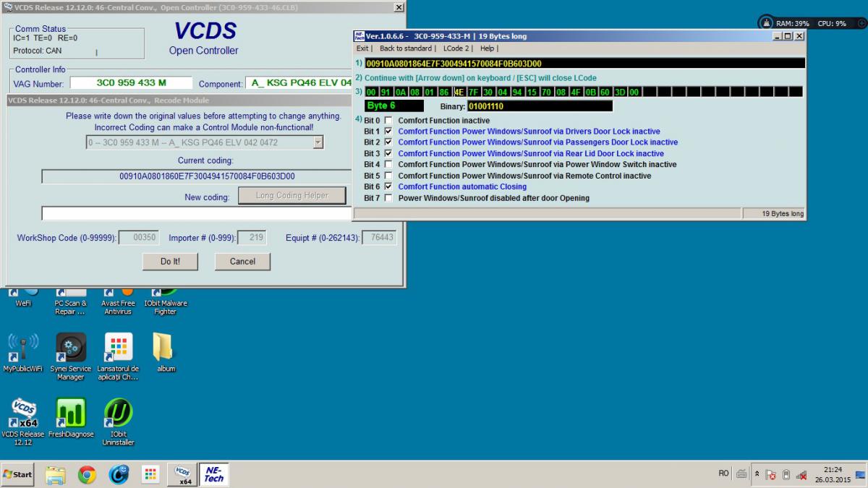Screen dimensions: 868x488
Task: Launch FreshDiagnose desktop shortcut
Action: [71, 418]
